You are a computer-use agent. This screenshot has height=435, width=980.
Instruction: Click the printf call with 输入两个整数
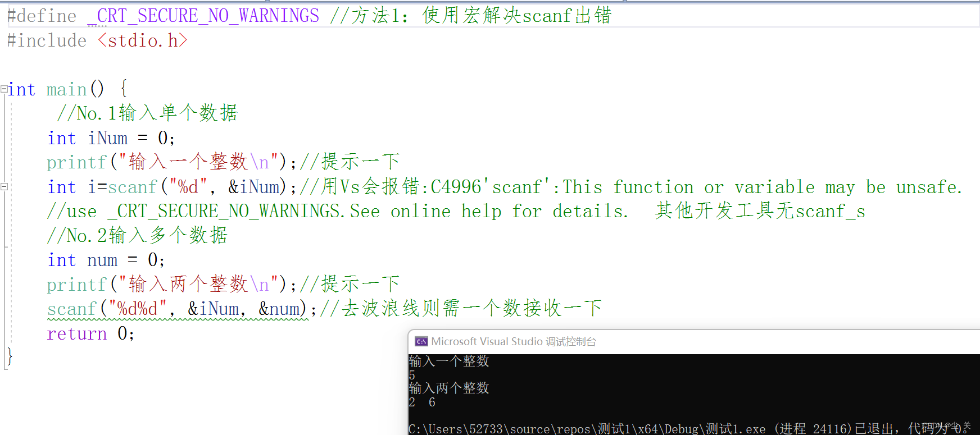point(171,285)
